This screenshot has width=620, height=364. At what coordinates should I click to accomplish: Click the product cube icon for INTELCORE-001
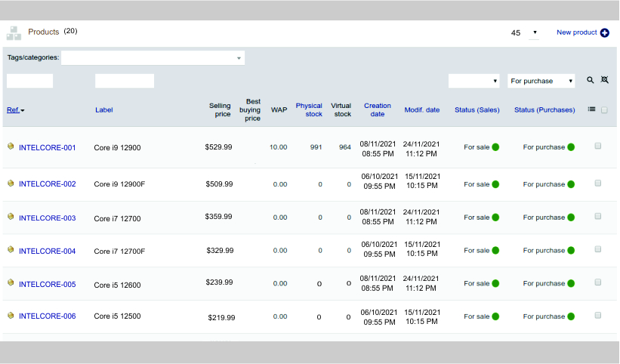pos(11,147)
